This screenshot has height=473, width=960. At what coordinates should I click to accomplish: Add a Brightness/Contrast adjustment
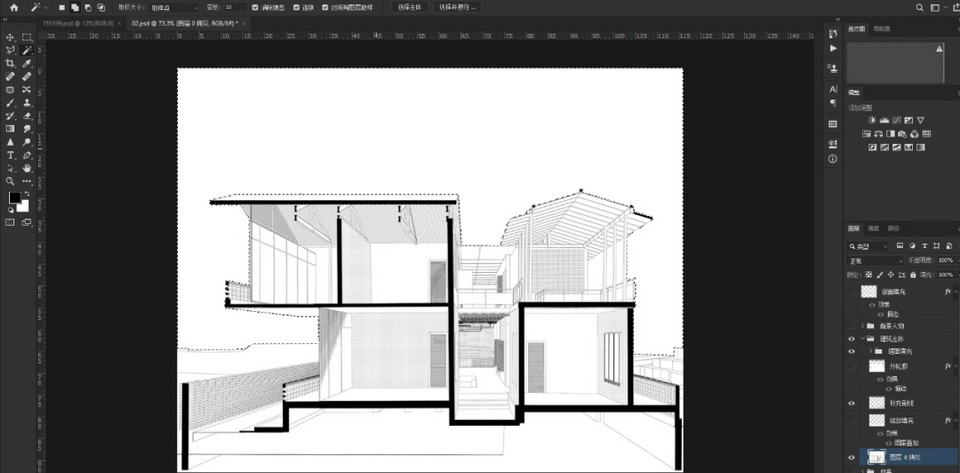point(871,120)
